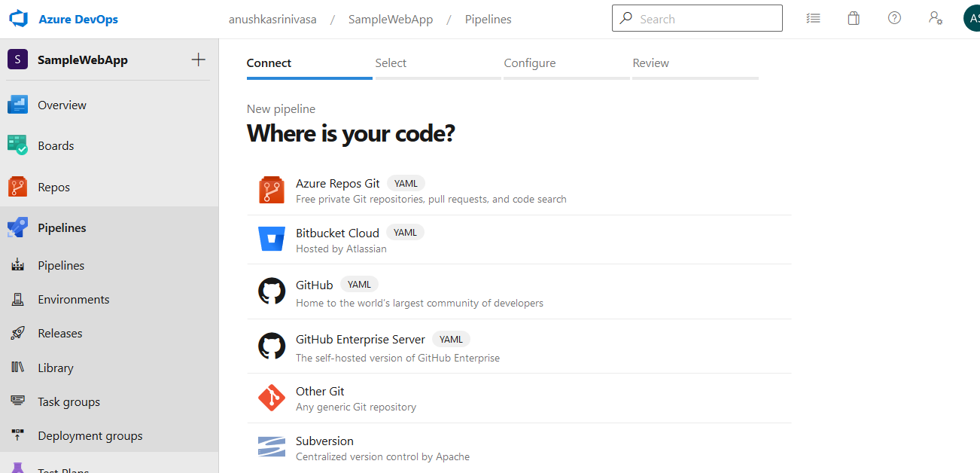Click the GitHub octocat icon

(x=272, y=291)
